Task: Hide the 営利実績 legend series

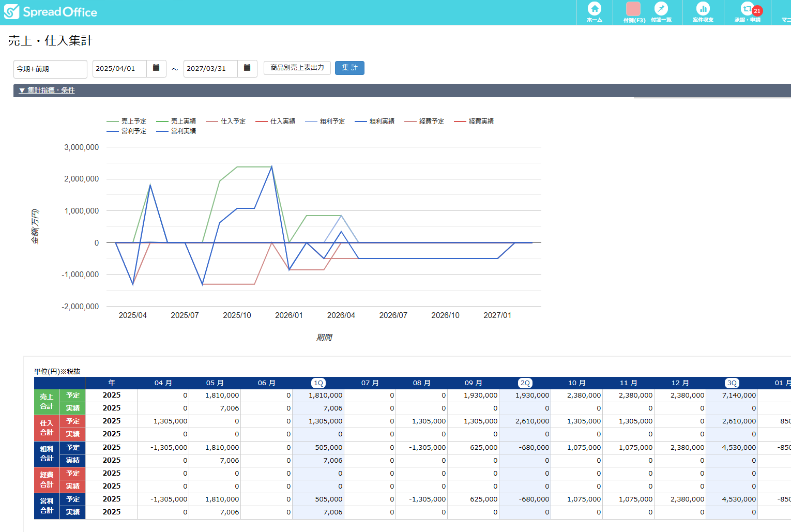Action: 183,131
